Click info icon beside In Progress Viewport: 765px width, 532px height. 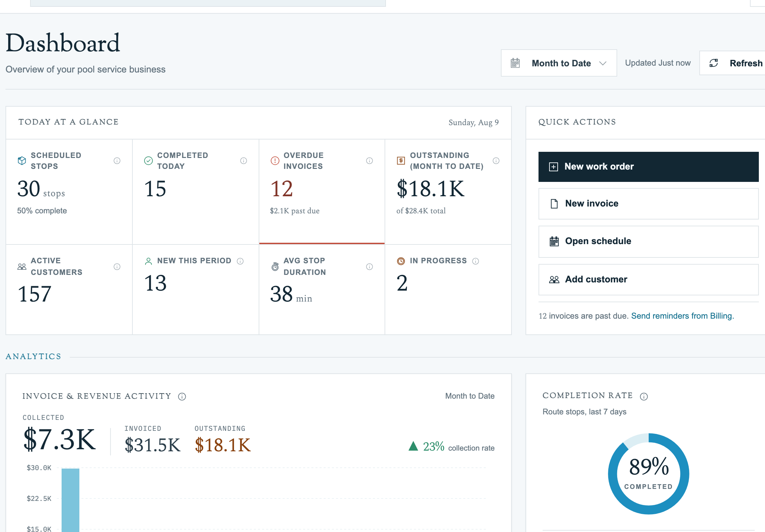[476, 261]
